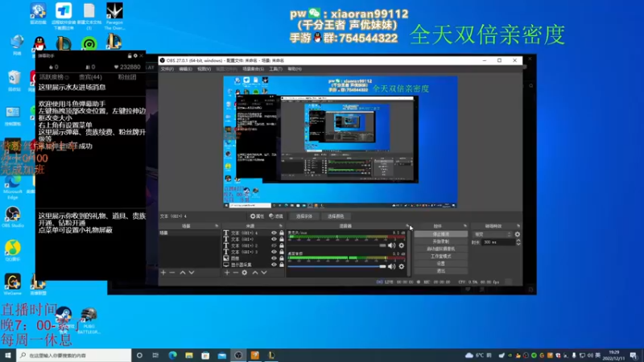This screenshot has width=644, height=362.
Task: Open 帮助(H) menu in OBS
Action: [x=295, y=69]
